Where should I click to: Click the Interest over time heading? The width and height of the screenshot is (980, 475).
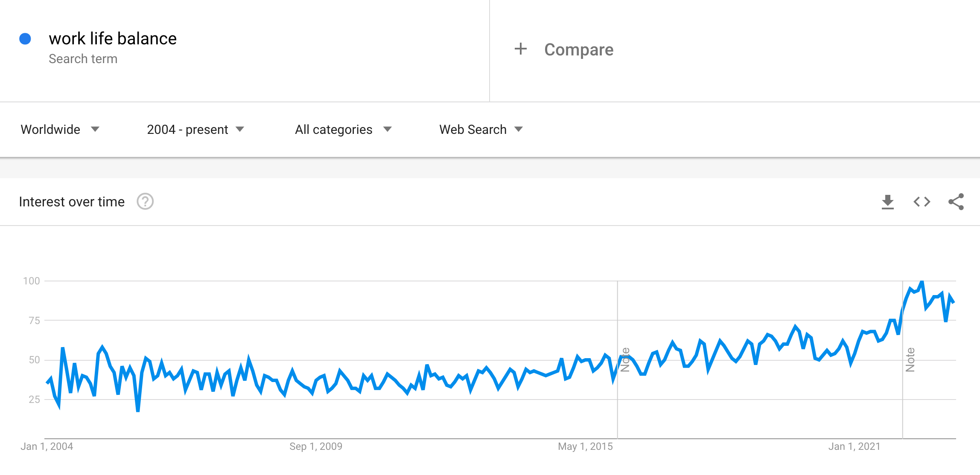click(x=72, y=202)
